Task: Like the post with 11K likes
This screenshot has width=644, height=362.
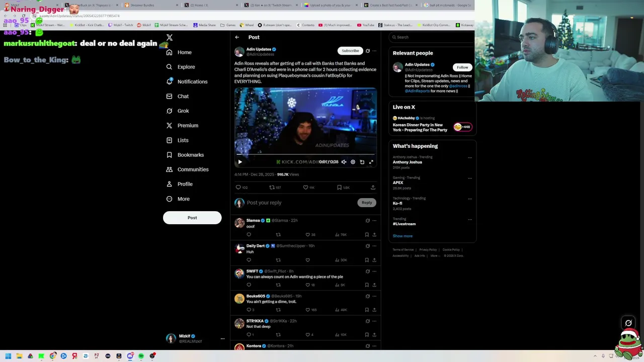Action: click(308, 188)
